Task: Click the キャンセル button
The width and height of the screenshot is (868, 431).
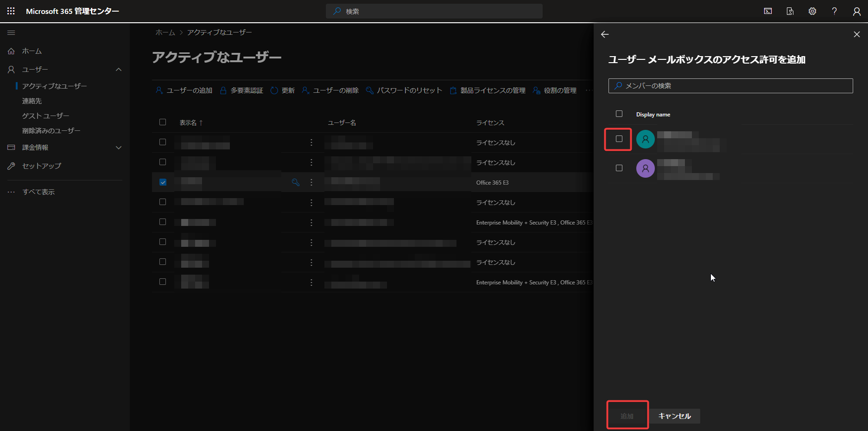Action: pyautogui.click(x=674, y=416)
